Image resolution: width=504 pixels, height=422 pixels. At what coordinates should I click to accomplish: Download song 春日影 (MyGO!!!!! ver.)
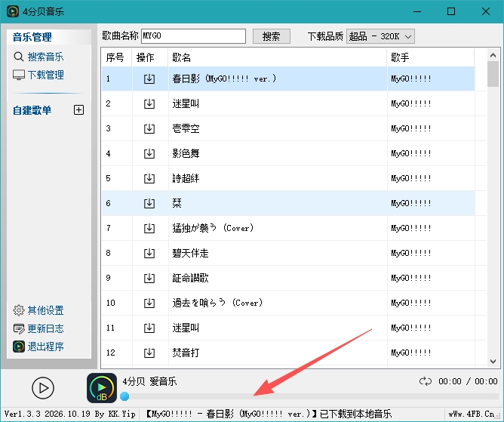[x=149, y=79]
